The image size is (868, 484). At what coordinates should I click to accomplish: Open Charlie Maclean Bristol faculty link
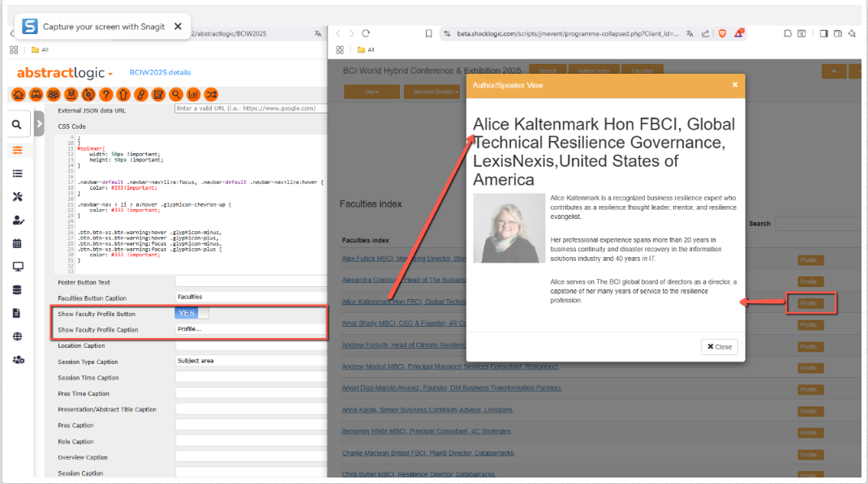pos(428,452)
